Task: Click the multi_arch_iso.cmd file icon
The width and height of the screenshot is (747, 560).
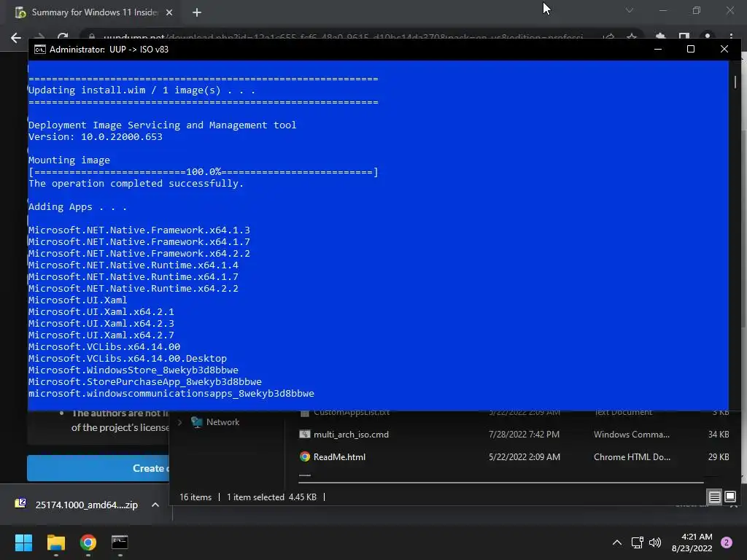Action: (x=305, y=435)
